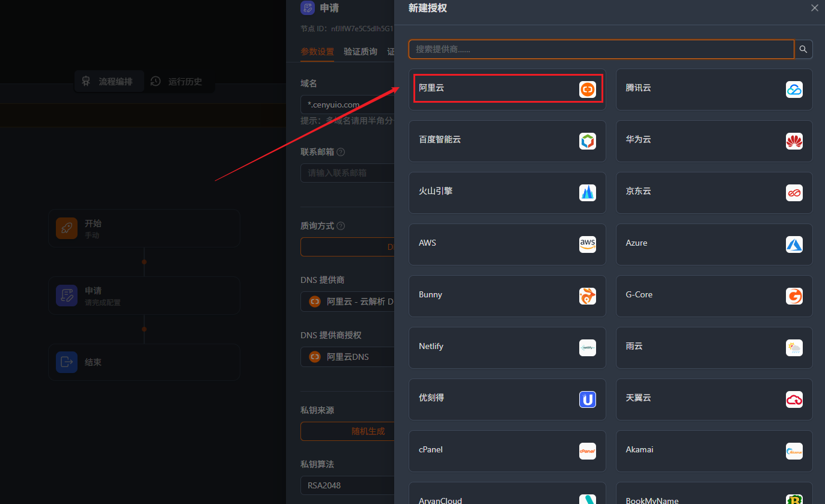
Task: Select the Bunny provider logo
Action: pos(587,296)
